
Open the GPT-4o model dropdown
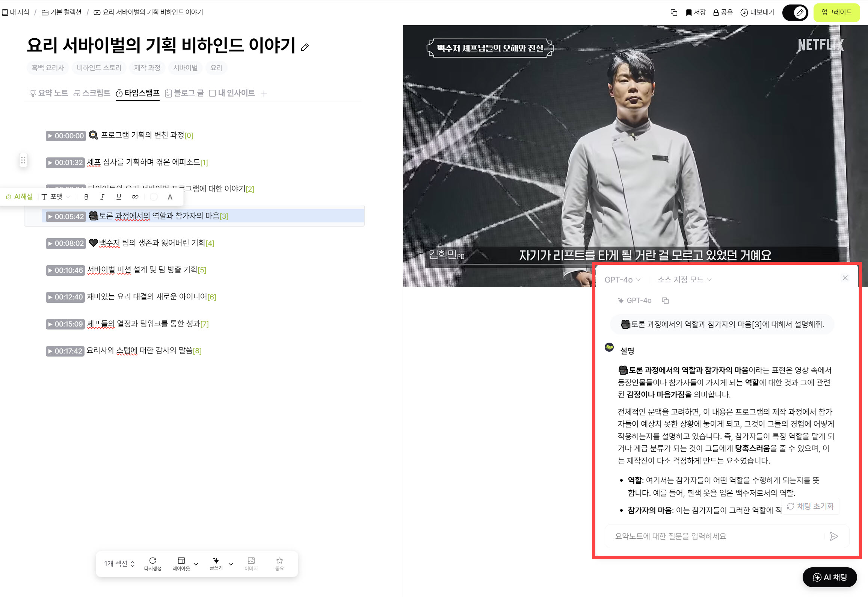(622, 280)
